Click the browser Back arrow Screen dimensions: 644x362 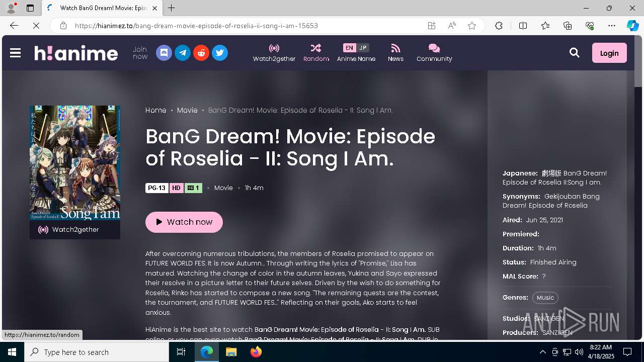tap(14, 26)
